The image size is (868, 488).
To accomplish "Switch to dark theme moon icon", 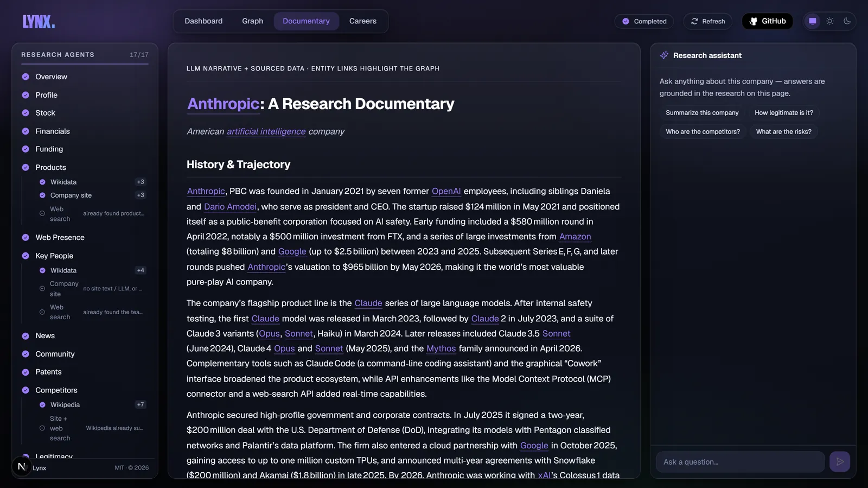I will 847,21.
